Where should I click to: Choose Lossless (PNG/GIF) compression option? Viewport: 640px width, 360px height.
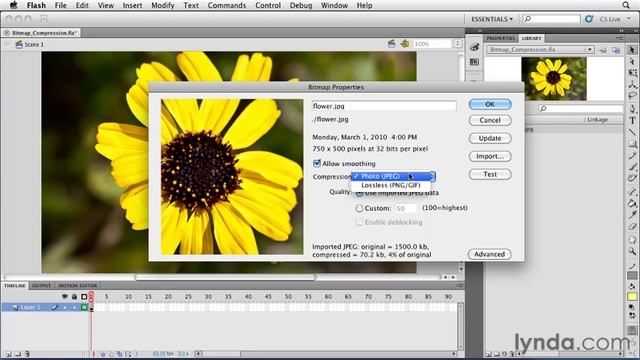[x=391, y=185]
